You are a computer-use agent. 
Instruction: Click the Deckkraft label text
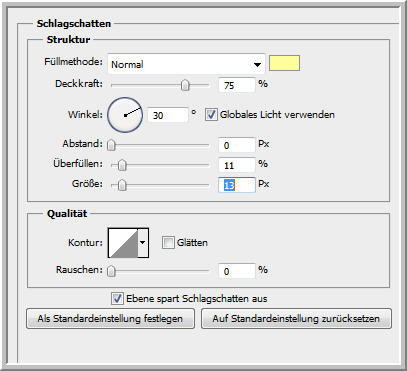(79, 84)
